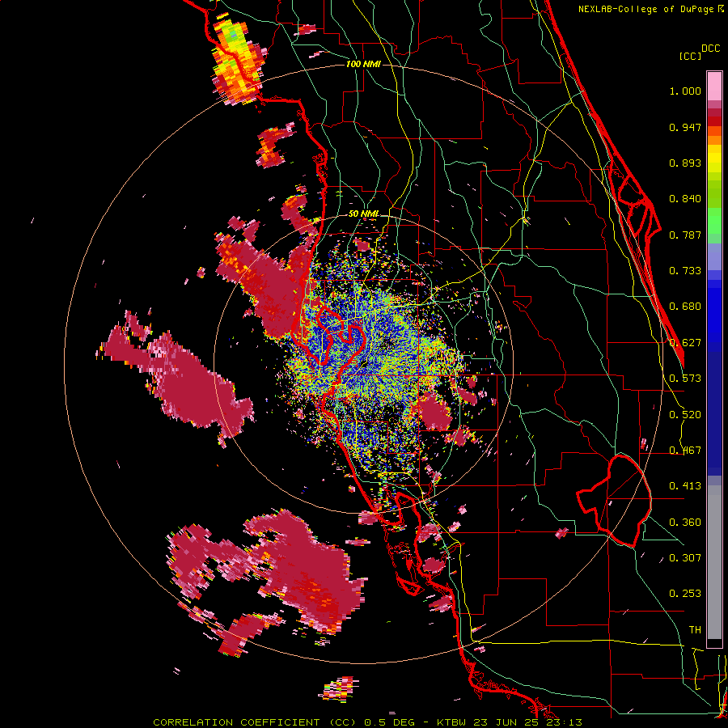
Task: Click the 100 NMI range ring label
Action: (363, 64)
